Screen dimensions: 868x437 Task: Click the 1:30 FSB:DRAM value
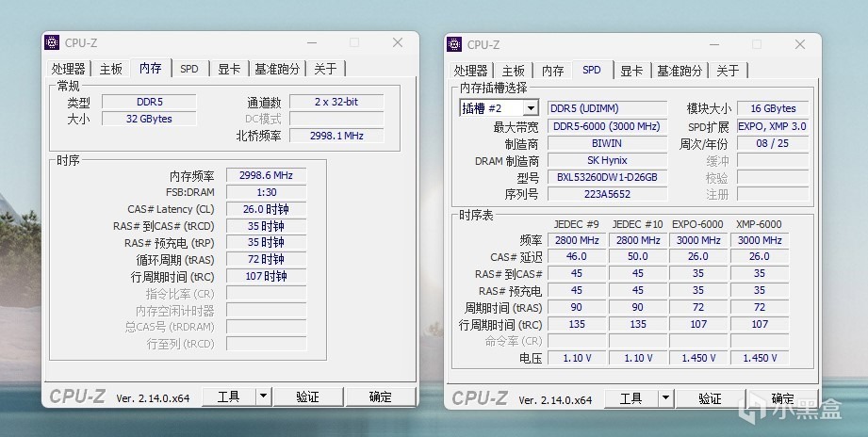pos(267,192)
